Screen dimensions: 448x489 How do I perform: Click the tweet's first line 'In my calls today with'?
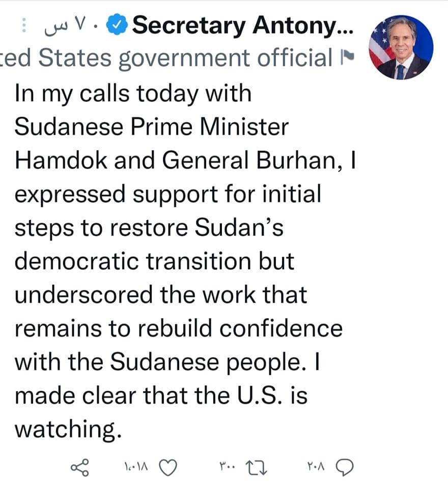pos(133,94)
